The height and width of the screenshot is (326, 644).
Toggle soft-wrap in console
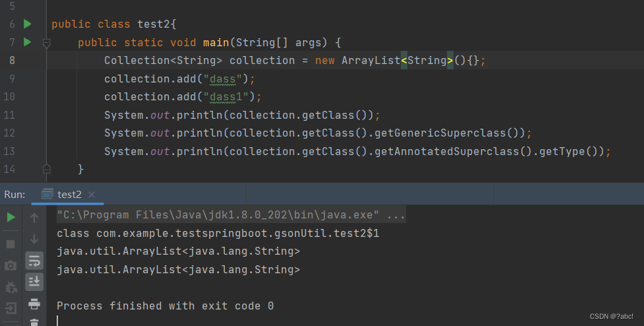point(34,261)
